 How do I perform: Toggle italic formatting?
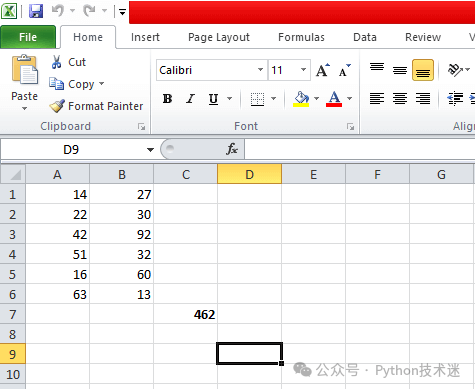click(190, 99)
